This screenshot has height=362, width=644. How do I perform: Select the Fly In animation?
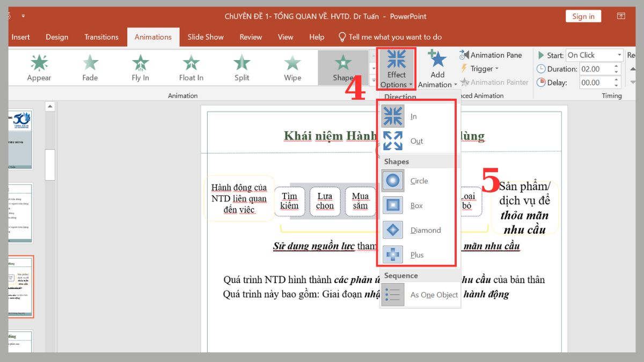pyautogui.click(x=140, y=67)
